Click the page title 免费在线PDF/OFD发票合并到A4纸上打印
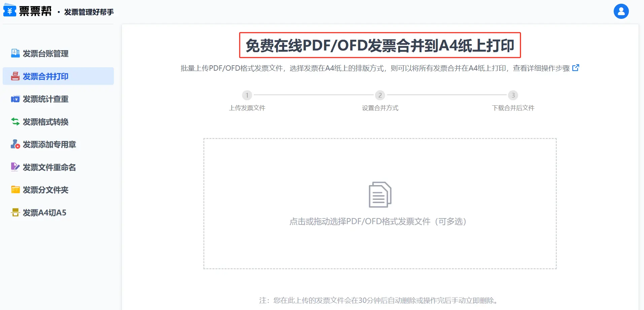This screenshot has height=310, width=644. [380, 45]
